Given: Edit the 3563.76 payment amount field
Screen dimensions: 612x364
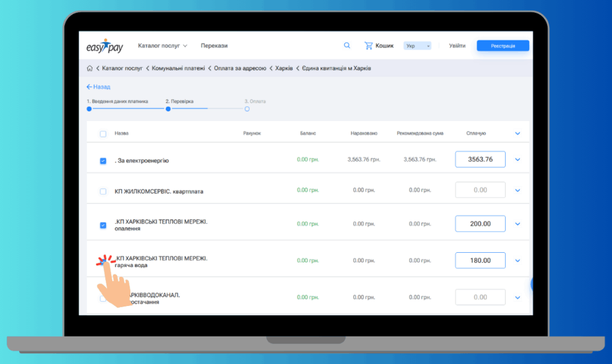Looking at the screenshot, I should tap(480, 159).
